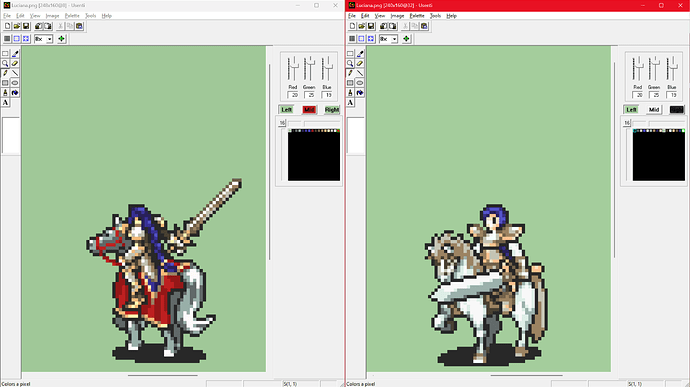This screenshot has height=387, width=690.
Task: Select the Ellipse tool in gray-titled window
Action: click(x=15, y=83)
